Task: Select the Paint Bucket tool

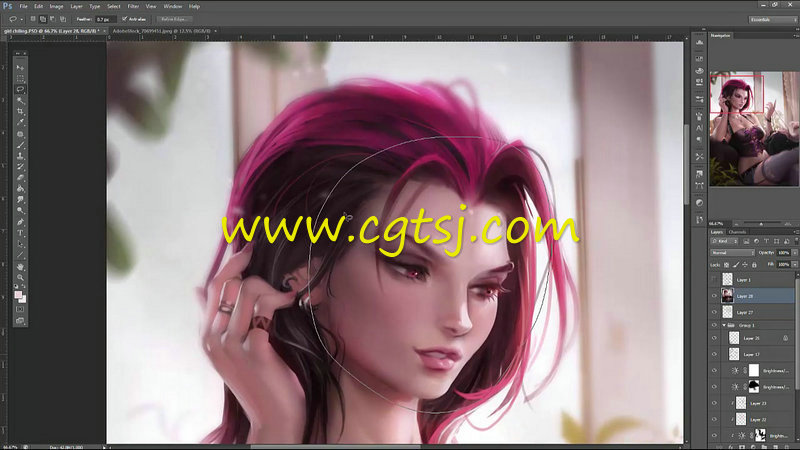Action: tap(20, 189)
